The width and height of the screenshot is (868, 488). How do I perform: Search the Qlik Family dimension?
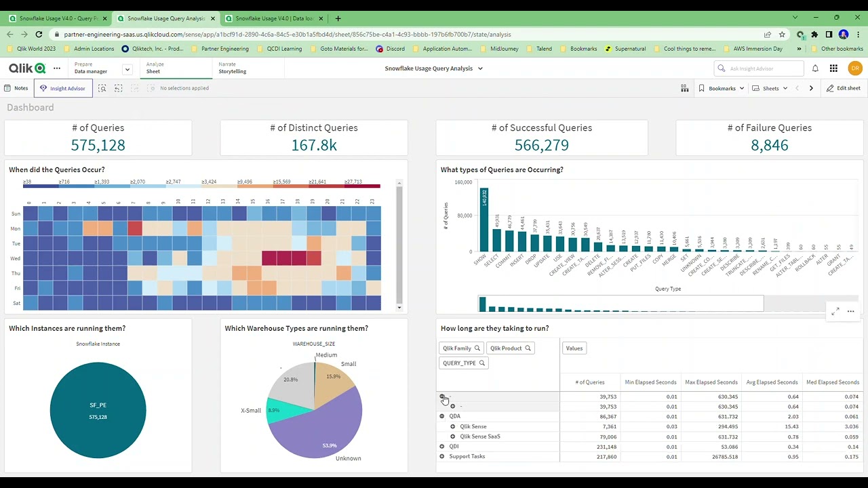[x=477, y=348]
